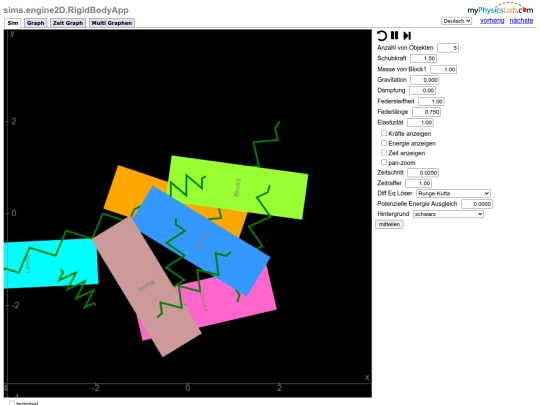Viewport: 540px width, 405px height.
Task: Click the Elastizität value field
Action: pyautogui.click(x=420, y=123)
